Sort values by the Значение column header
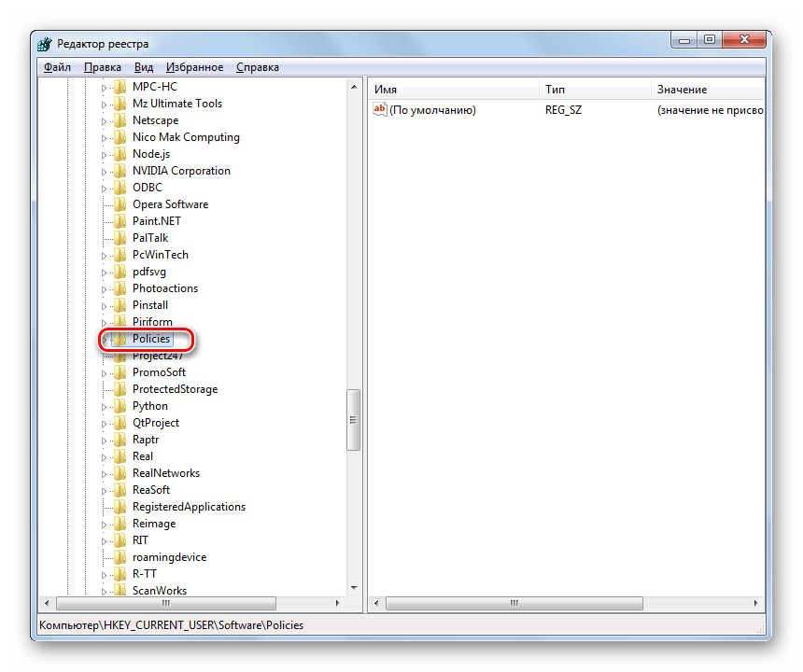This screenshot has width=803, height=672. point(708,90)
